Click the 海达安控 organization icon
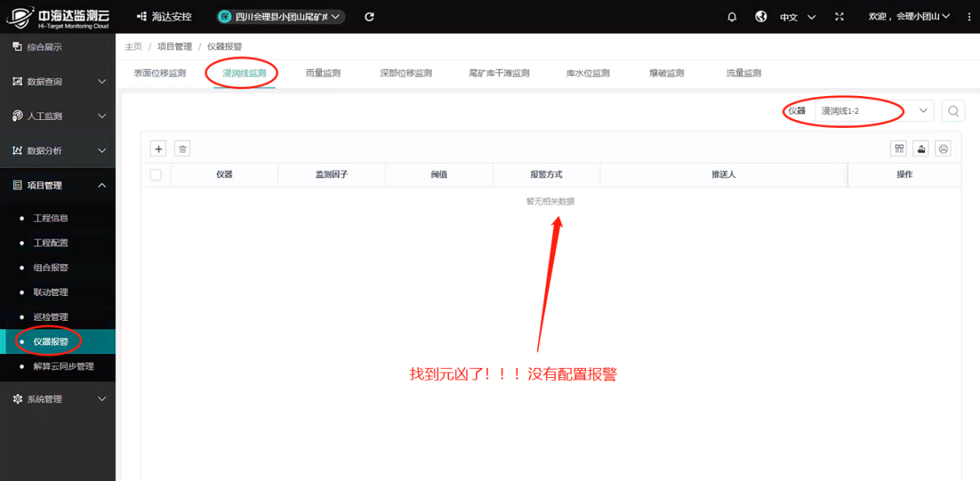 (142, 16)
